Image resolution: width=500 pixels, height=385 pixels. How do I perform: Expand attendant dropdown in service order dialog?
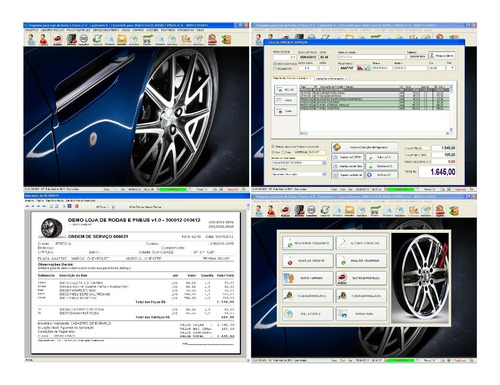324,163
